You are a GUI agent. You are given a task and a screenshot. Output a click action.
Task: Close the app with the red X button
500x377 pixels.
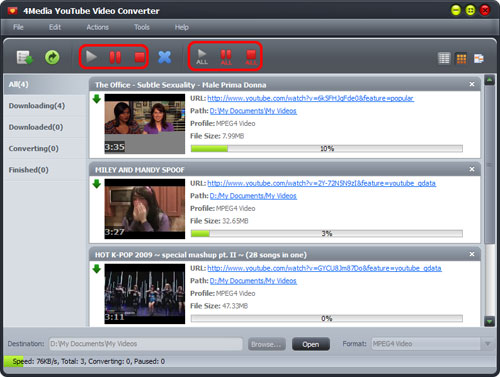point(485,11)
